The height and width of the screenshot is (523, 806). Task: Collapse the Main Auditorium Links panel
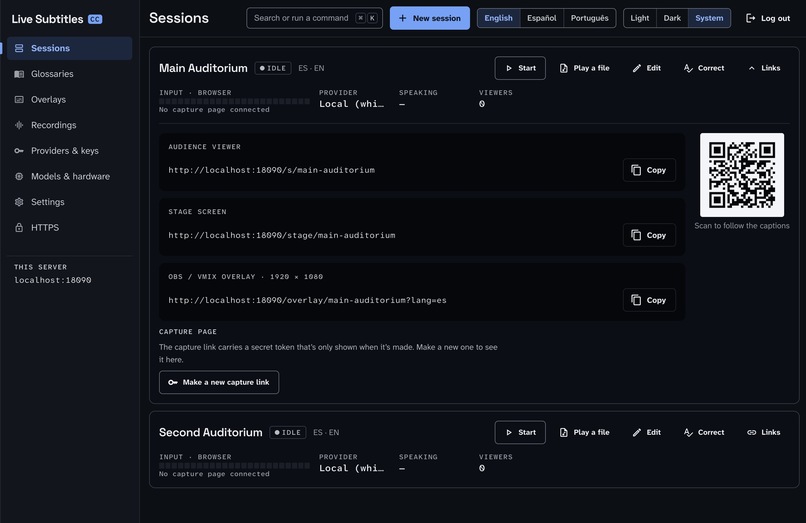[x=764, y=68]
